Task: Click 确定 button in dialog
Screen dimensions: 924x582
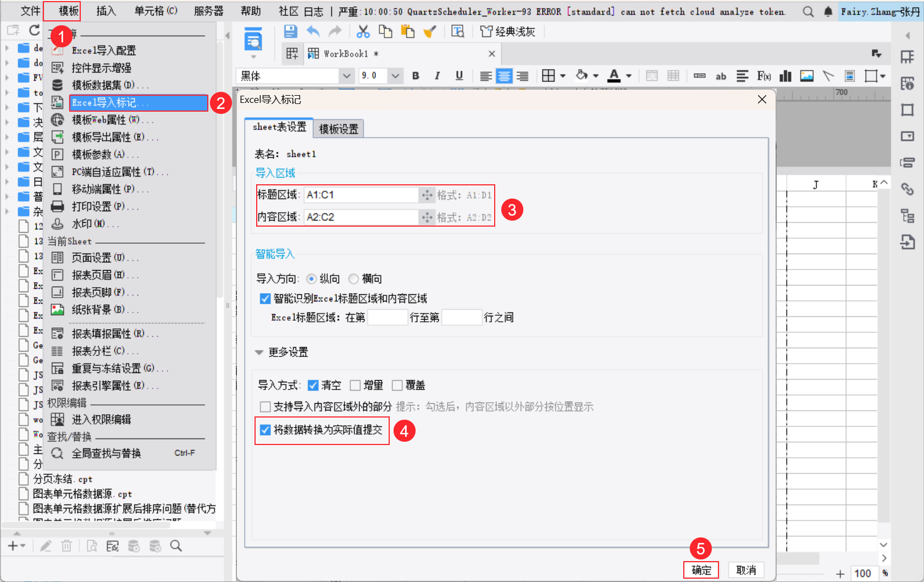Action: (x=701, y=570)
